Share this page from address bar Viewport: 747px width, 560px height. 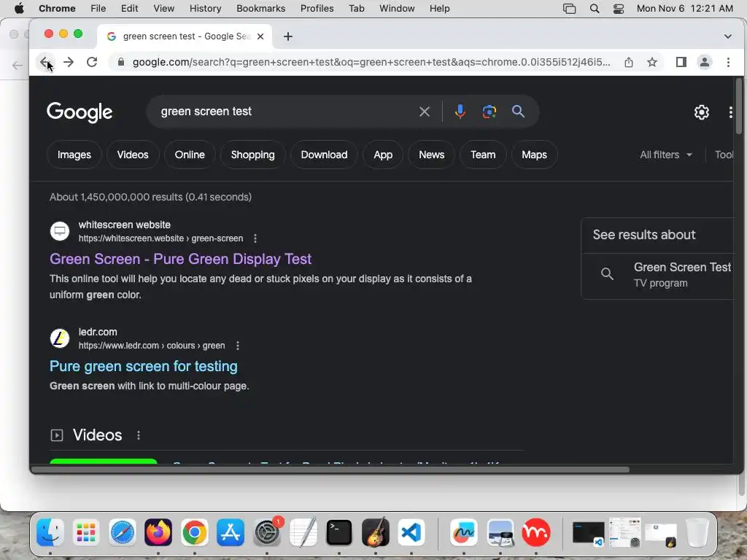pyautogui.click(x=629, y=62)
